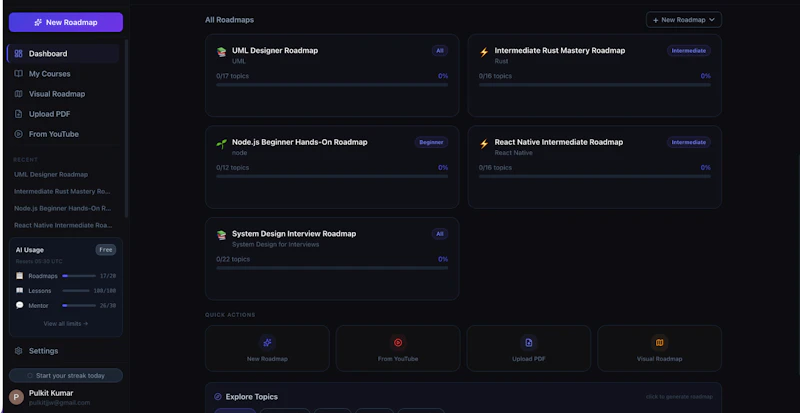Screen dimensions: 800x413
Task: Click the From YouTube play icon in sidebar
Action: (x=18, y=134)
